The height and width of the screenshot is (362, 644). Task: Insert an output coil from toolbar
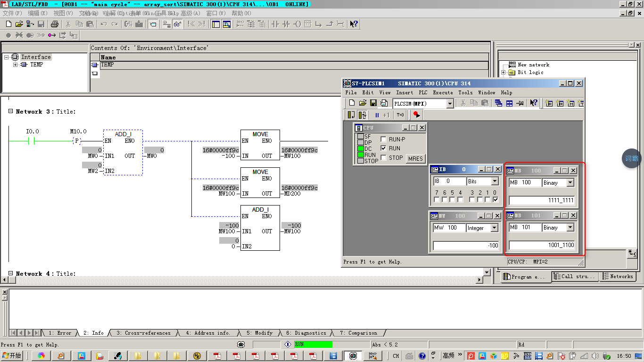297,24
